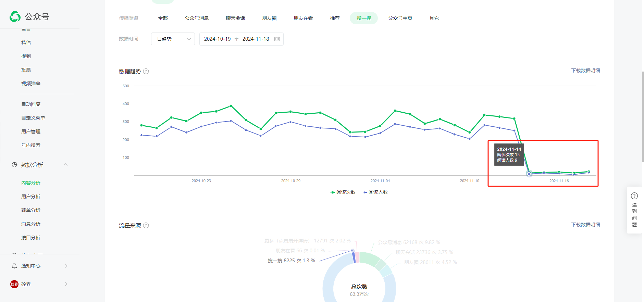Open 接口分析 in sidebar
The image size is (644, 302).
point(31,238)
